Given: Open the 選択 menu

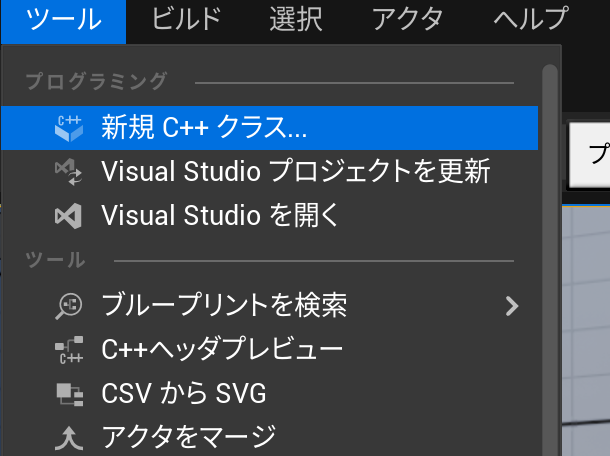Looking at the screenshot, I should 296,19.
